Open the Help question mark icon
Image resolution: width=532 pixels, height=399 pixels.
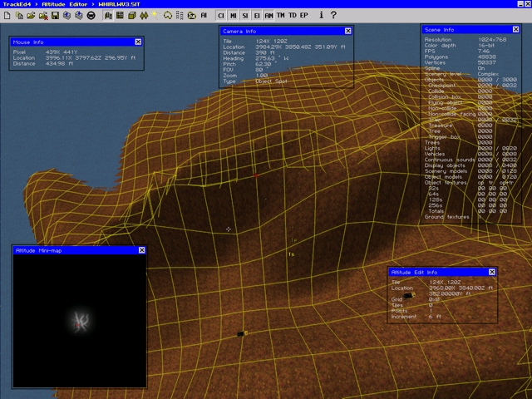coord(333,15)
